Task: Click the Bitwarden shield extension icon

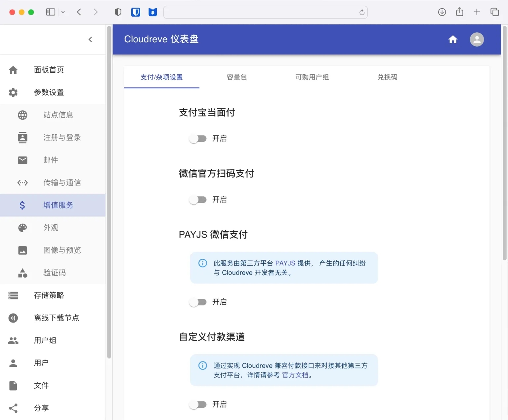Action: (x=136, y=12)
